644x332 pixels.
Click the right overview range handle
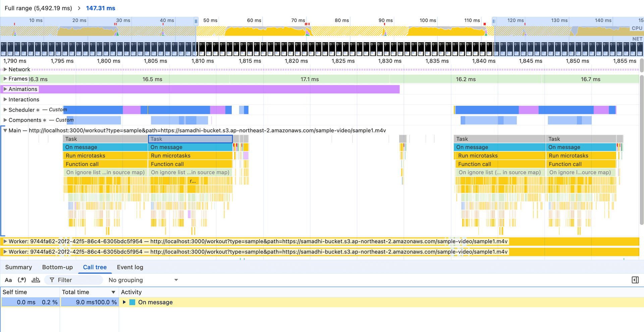coord(494,21)
